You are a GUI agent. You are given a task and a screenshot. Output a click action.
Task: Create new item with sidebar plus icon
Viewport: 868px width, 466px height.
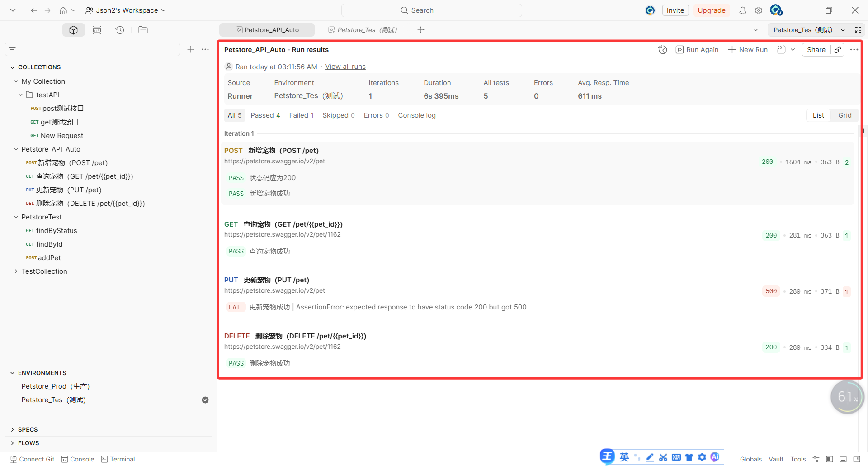[191, 49]
